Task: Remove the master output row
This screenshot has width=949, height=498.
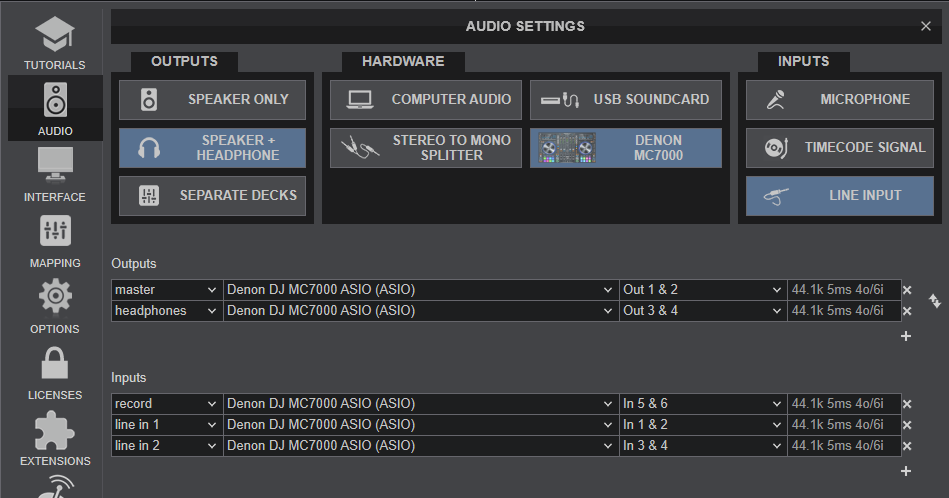Action: pyautogui.click(x=907, y=290)
